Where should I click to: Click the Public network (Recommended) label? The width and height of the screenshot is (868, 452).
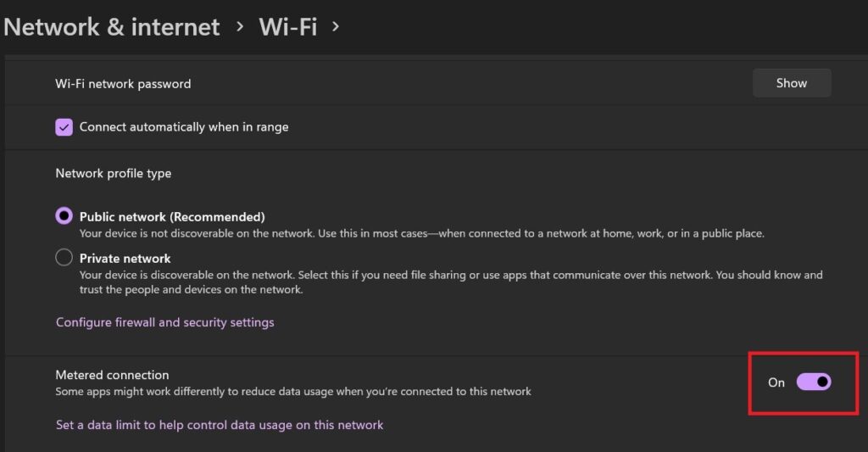[172, 216]
